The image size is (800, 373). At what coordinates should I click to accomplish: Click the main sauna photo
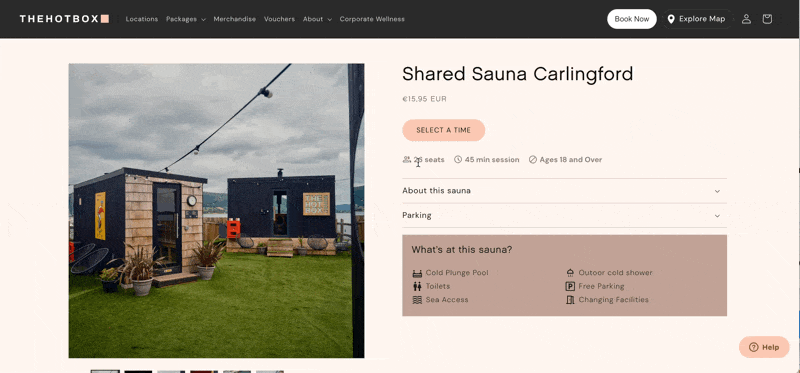click(216, 211)
